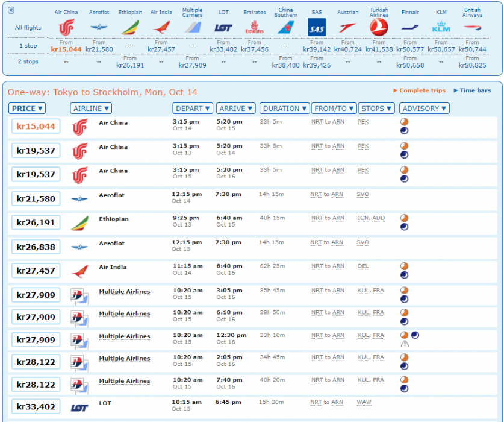
Task: Click the kr15,044 price button
Action: point(36,126)
